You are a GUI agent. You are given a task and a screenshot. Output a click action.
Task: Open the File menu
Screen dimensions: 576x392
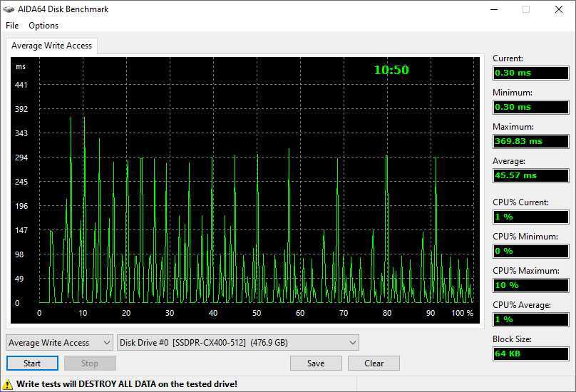click(x=12, y=26)
